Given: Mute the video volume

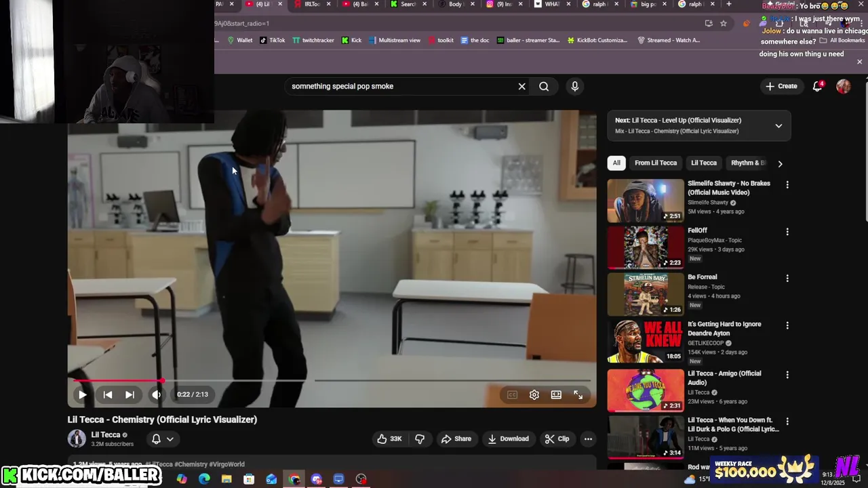Looking at the screenshot, I should click(156, 394).
